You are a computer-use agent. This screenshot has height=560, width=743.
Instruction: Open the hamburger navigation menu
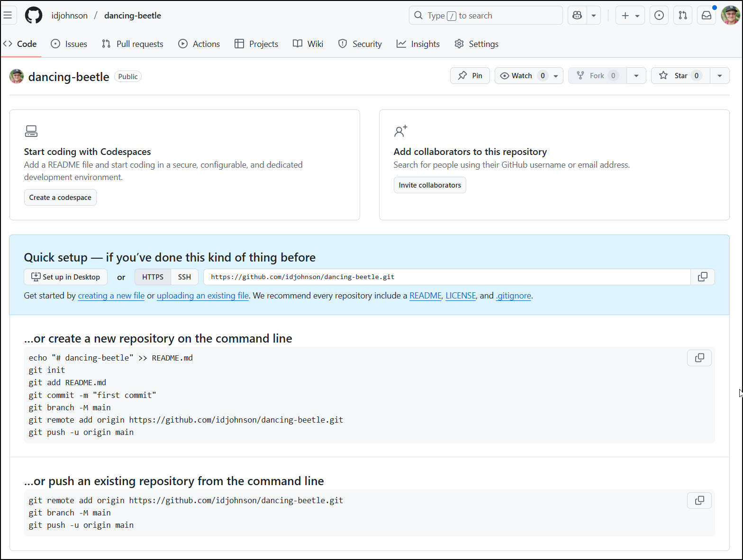(8, 15)
